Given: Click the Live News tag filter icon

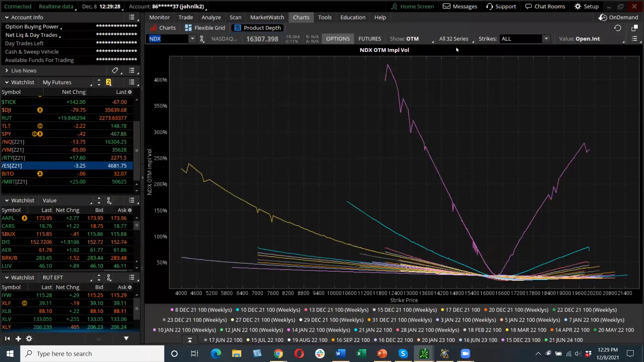Looking at the screenshot, I should pyautogui.click(x=115, y=70).
